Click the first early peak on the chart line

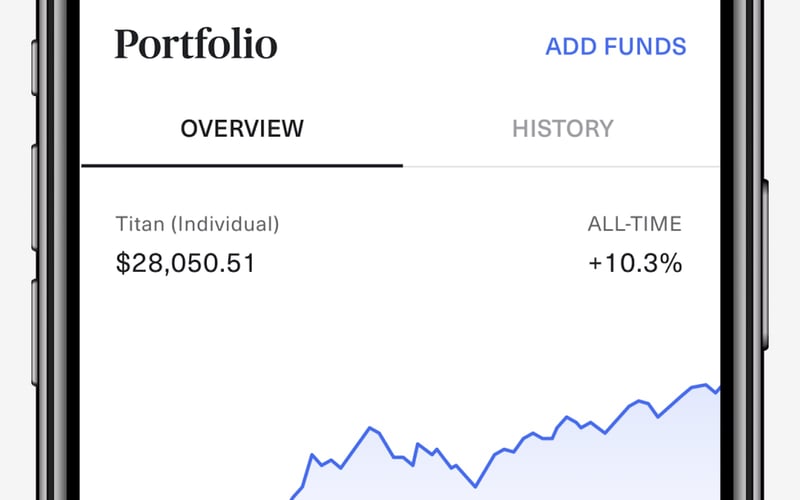(x=314, y=455)
